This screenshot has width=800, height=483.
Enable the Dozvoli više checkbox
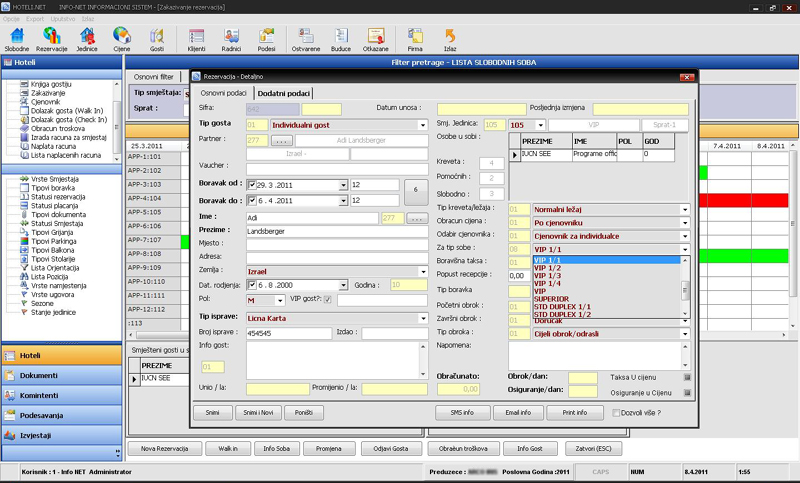pos(616,413)
